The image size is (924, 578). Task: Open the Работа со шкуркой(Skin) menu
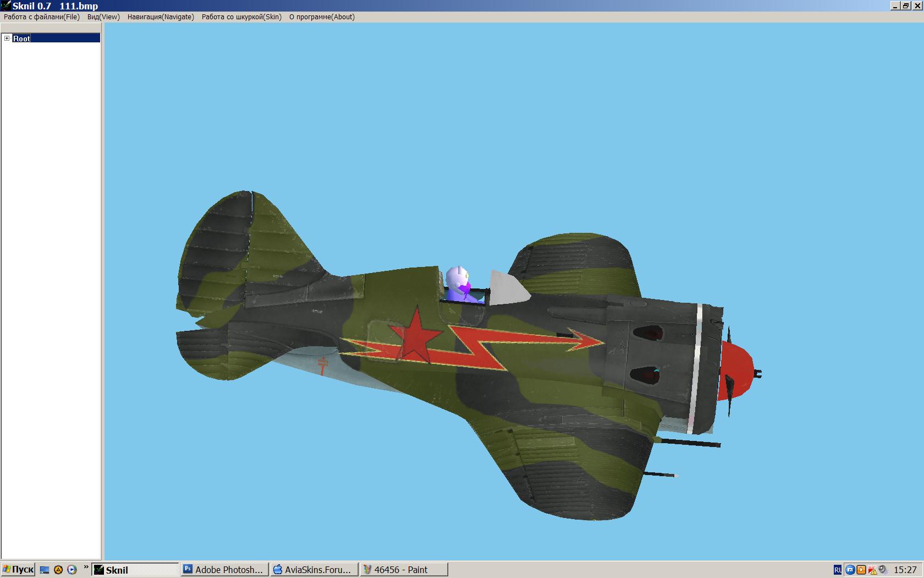[x=241, y=17]
